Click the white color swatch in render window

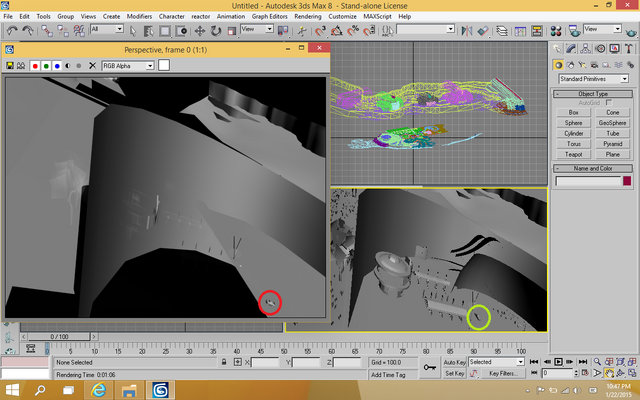point(164,65)
